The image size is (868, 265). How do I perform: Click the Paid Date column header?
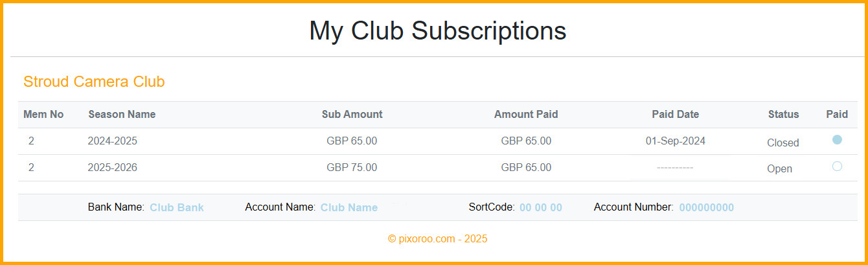click(675, 114)
